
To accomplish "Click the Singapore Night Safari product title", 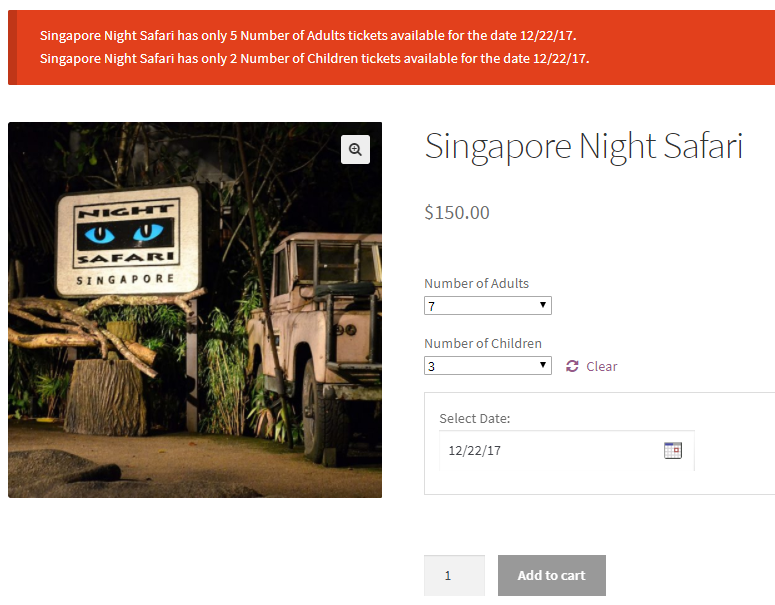I will click(x=583, y=146).
